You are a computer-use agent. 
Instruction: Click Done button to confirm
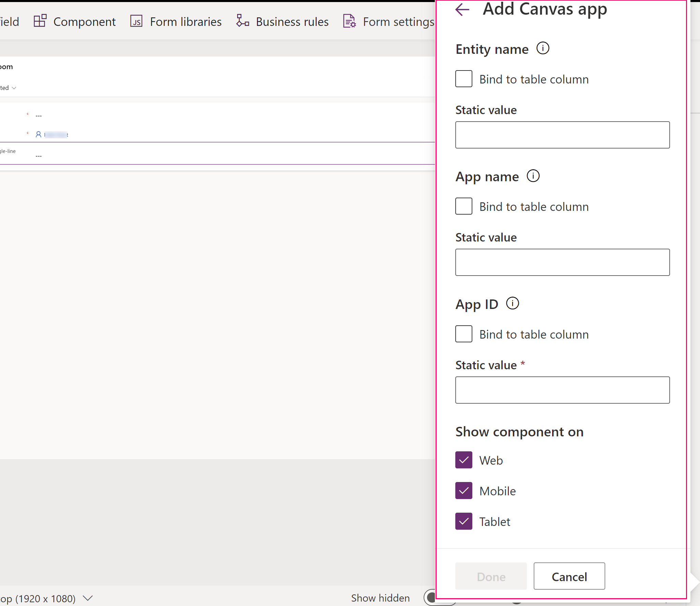[x=491, y=576]
